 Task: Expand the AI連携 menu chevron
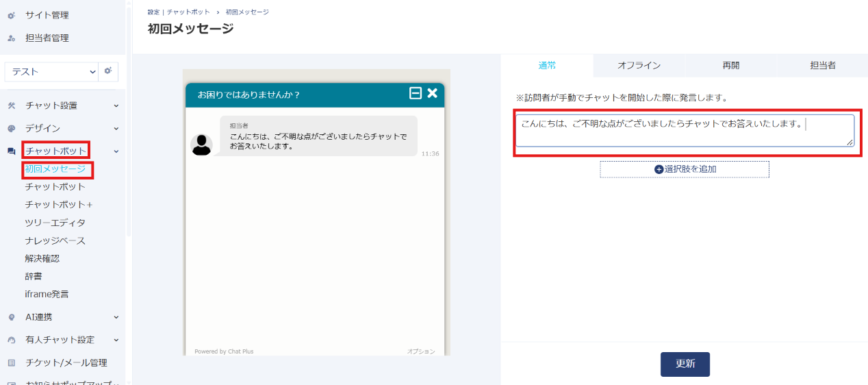(x=116, y=317)
